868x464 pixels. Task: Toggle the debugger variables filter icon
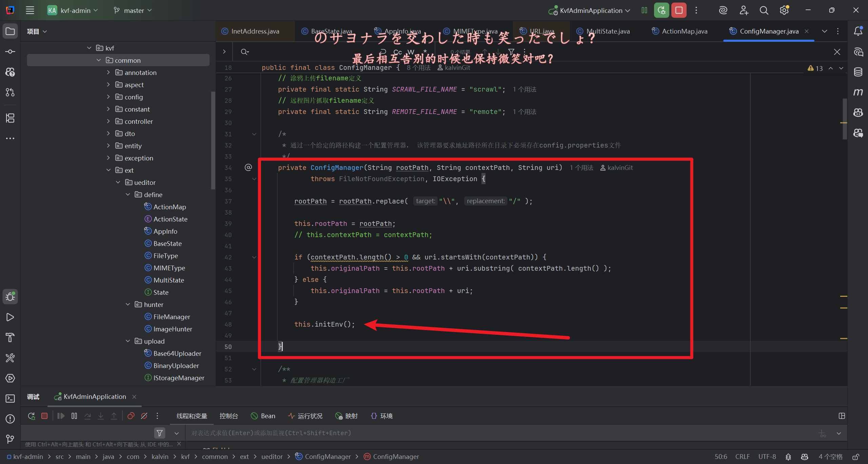click(x=159, y=433)
